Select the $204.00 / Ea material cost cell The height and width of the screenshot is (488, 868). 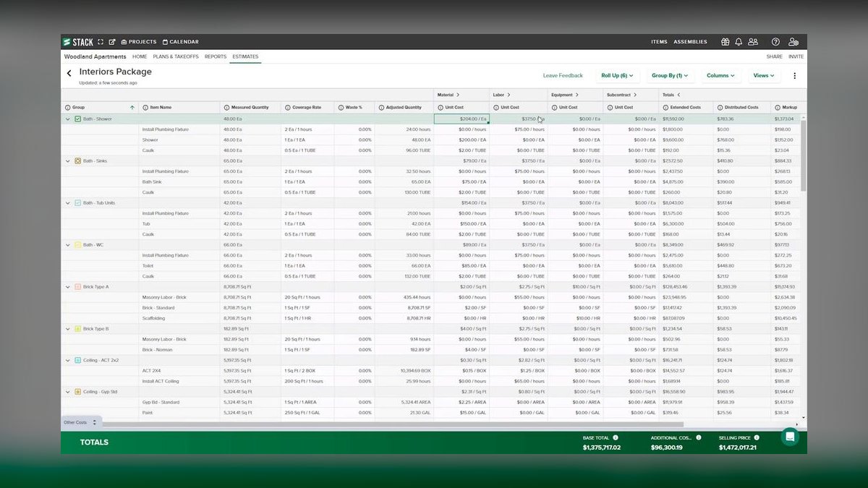(461, 119)
